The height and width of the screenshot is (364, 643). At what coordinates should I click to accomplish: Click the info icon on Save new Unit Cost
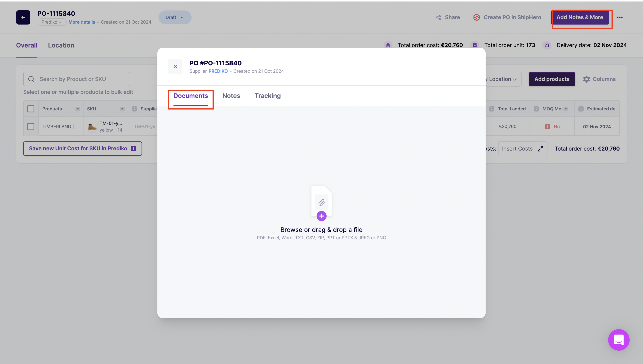tap(134, 149)
